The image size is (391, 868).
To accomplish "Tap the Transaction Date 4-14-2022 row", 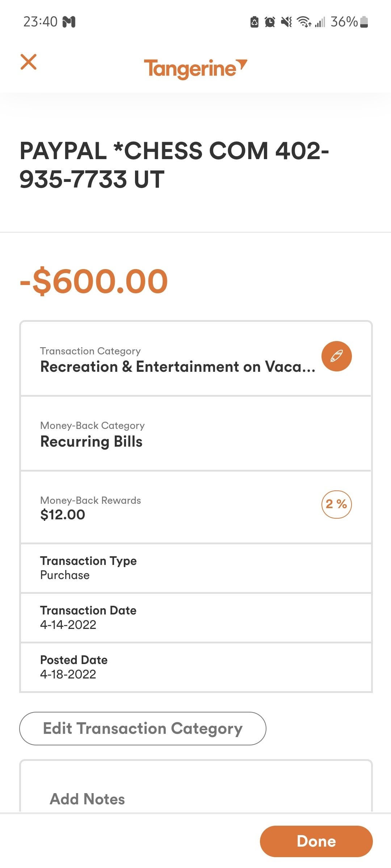I will coord(195,617).
